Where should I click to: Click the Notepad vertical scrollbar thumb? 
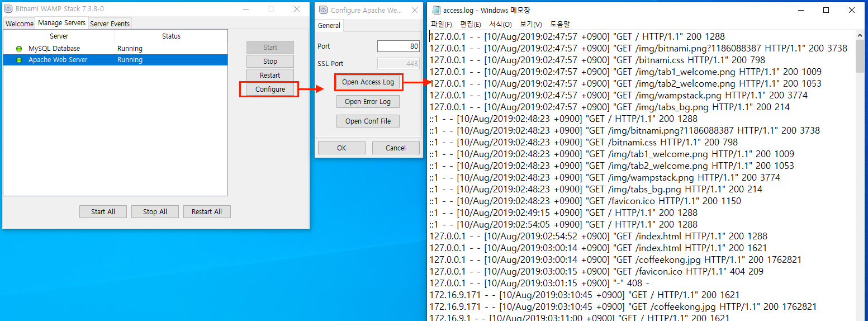(860, 57)
